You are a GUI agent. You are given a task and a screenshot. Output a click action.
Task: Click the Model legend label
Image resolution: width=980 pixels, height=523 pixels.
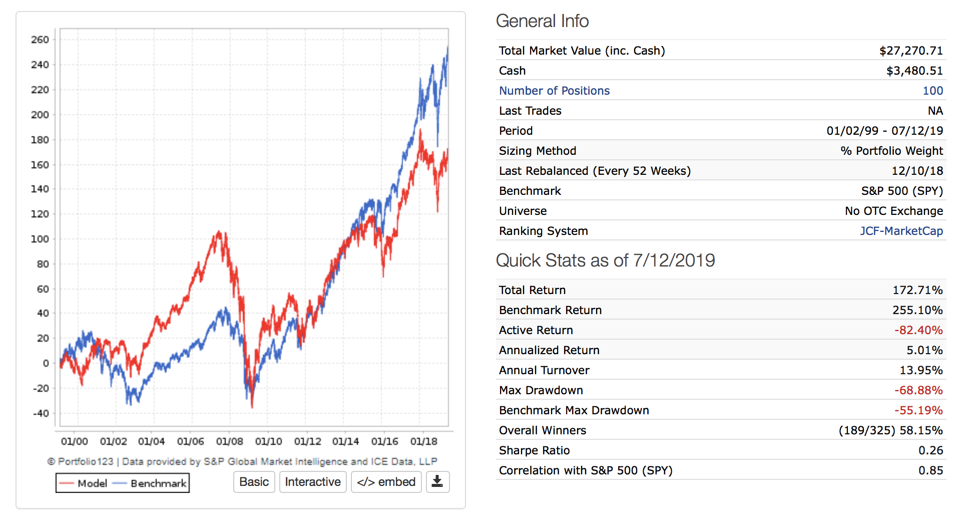click(92, 483)
